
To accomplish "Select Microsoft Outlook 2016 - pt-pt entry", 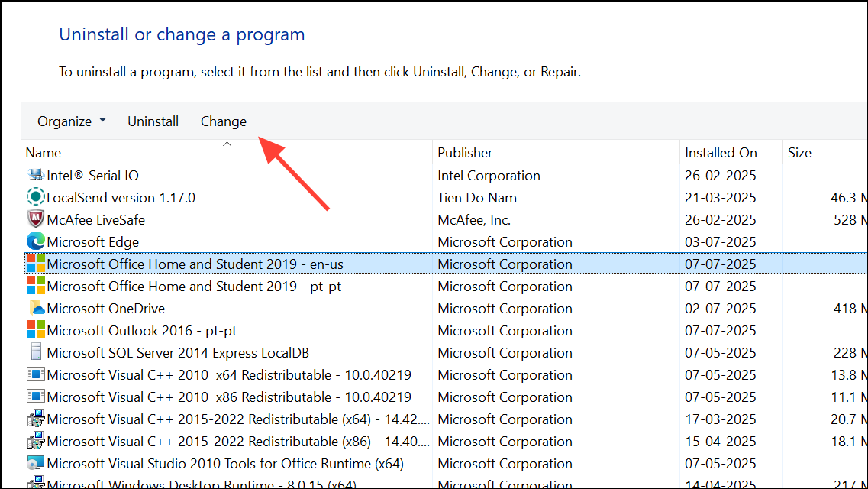I will click(142, 331).
